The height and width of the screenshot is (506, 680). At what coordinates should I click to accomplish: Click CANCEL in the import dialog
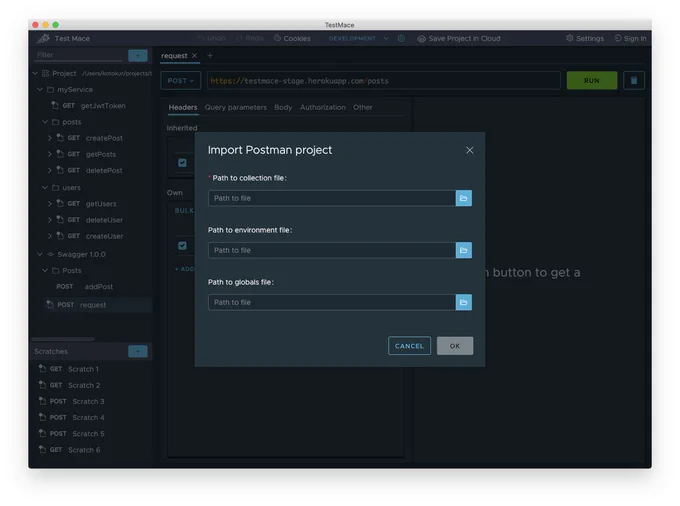click(x=409, y=346)
